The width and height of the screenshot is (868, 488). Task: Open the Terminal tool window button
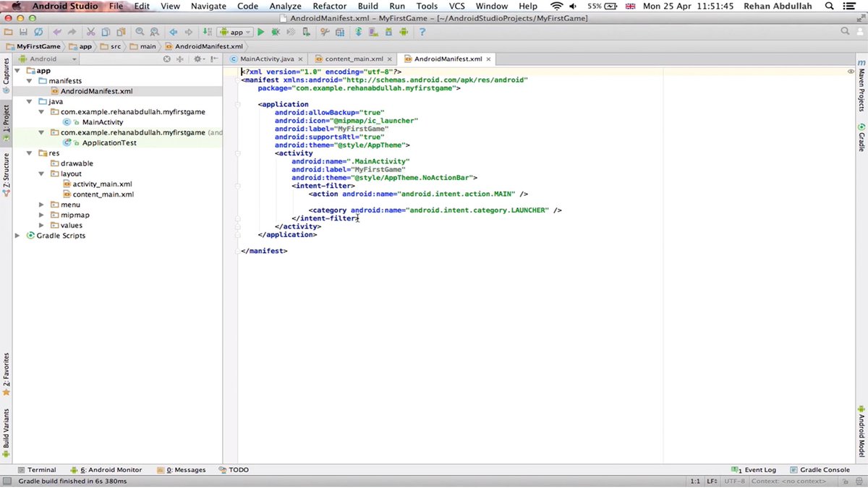(x=36, y=470)
